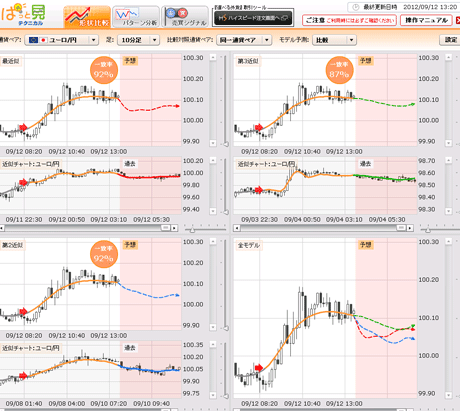
Task: Open the 形状比較 shape comparison tab
Action: pos(87,16)
